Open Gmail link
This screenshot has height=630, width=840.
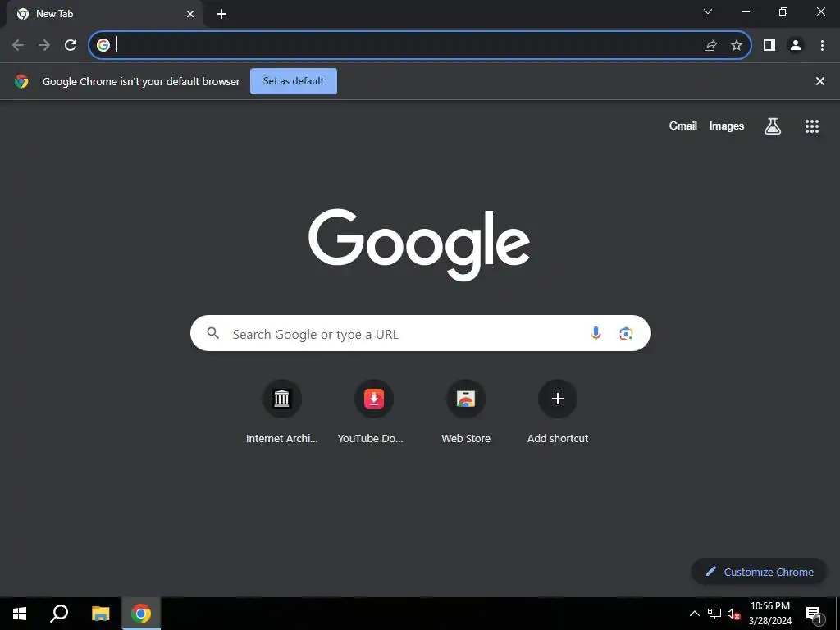point(683,126)
